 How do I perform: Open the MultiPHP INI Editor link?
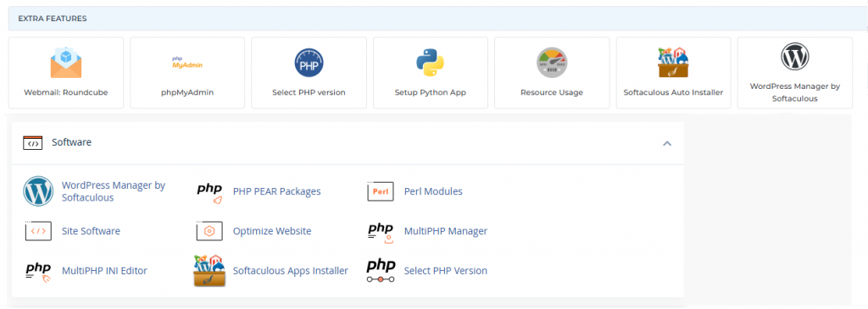tap(104, 271)
